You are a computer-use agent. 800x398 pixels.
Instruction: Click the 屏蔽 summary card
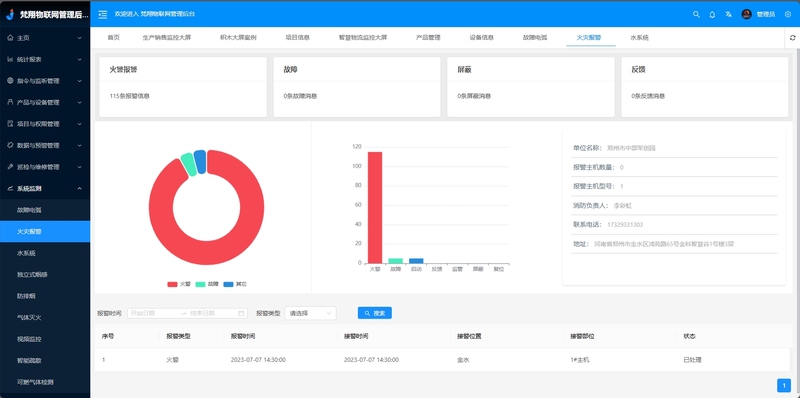click(531, 87)
